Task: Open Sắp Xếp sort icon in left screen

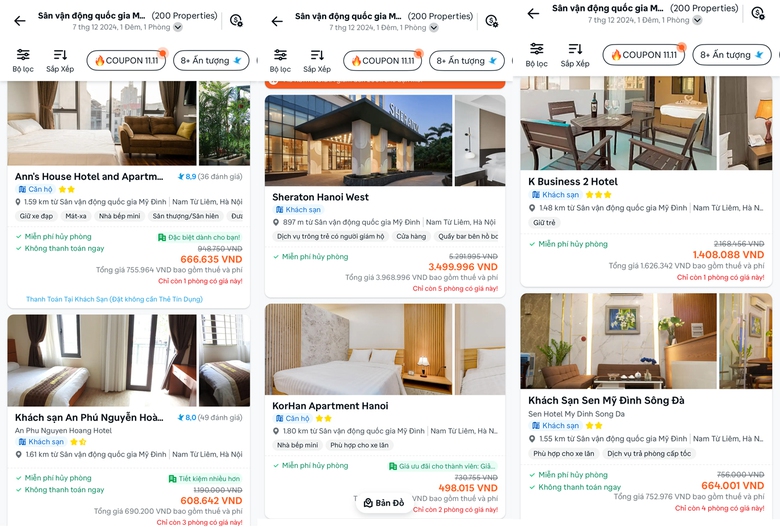Action: [x=60, y=61]
